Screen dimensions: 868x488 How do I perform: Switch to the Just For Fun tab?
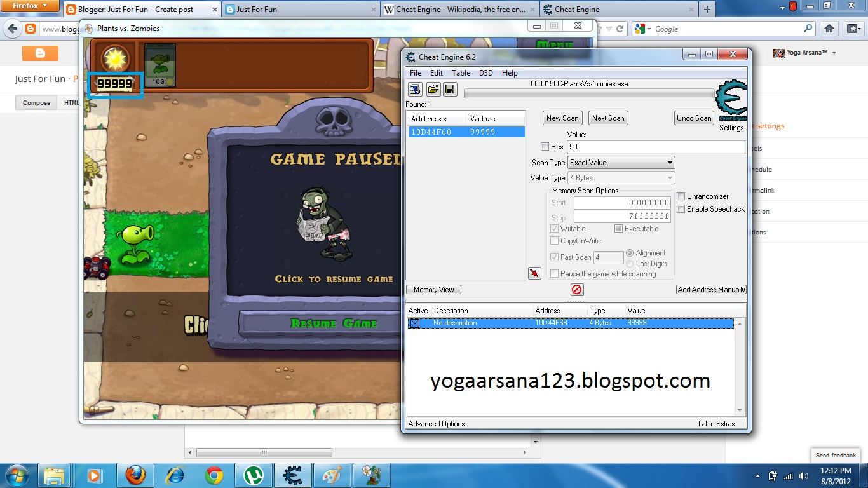(x=300, y=10)
